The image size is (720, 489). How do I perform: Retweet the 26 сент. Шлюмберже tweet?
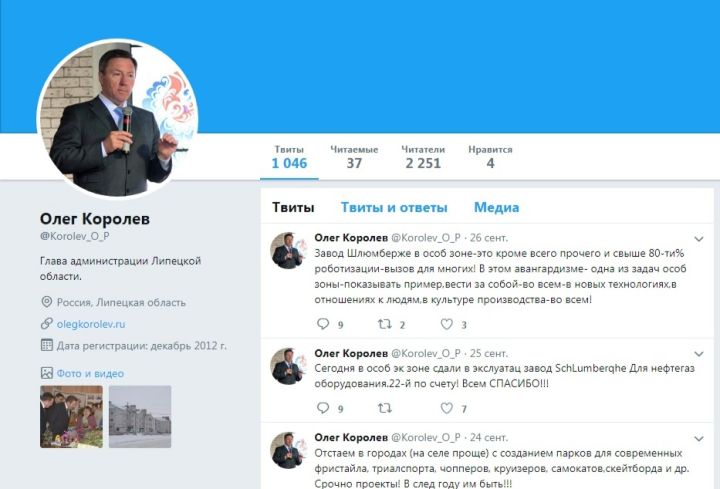click(x=384, y=324)
